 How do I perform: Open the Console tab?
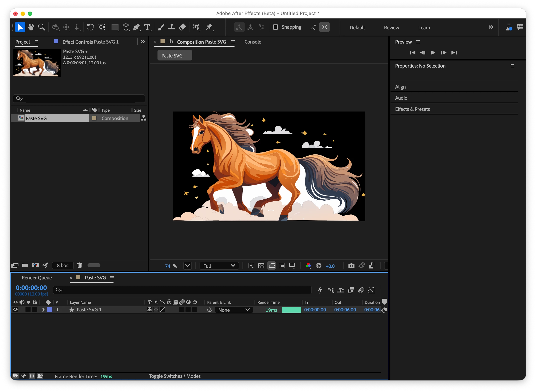[253, 42]
